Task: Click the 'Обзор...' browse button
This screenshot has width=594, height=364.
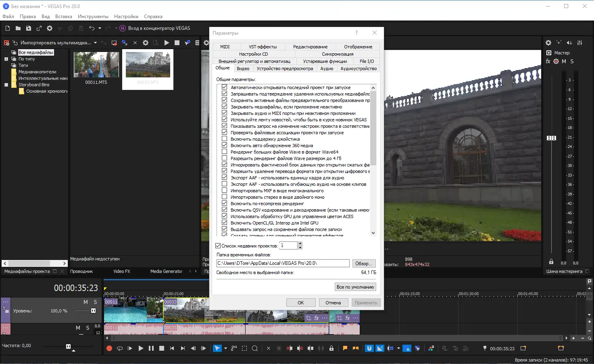Action: 364,263
